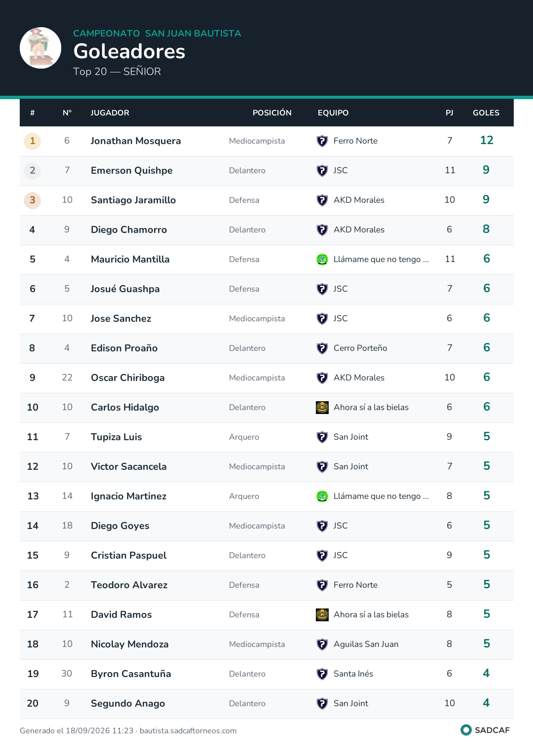Click the Ferro Norte shield icon for Jonathan Mosquera

click(322, 141)
